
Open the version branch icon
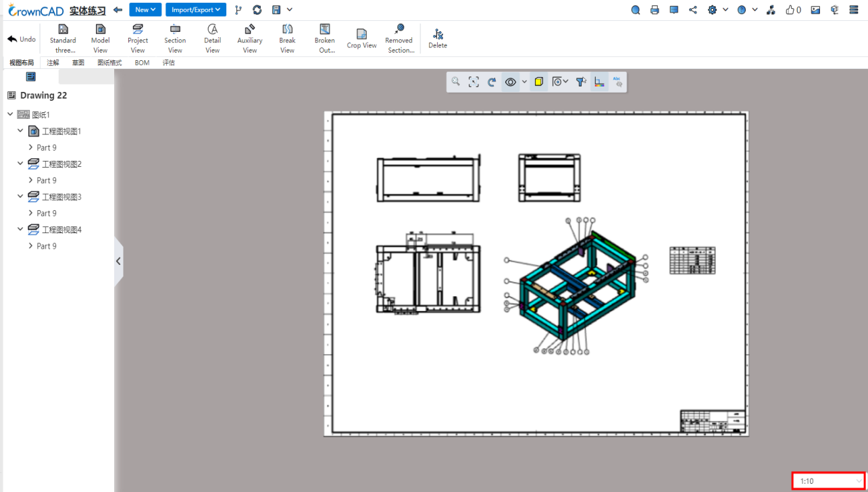[x=238, y=9]
